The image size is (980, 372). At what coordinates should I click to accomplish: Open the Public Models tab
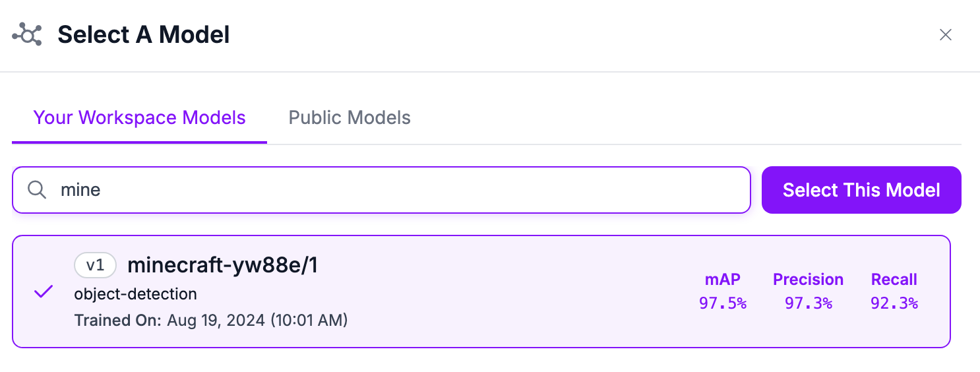click(x=350, y=118)
